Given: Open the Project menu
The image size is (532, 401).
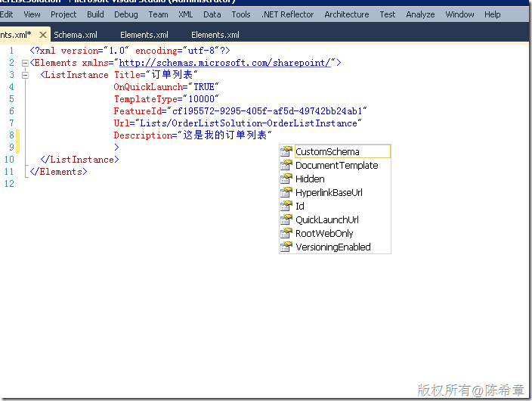Looking at the screenshot, I should 63,14.
